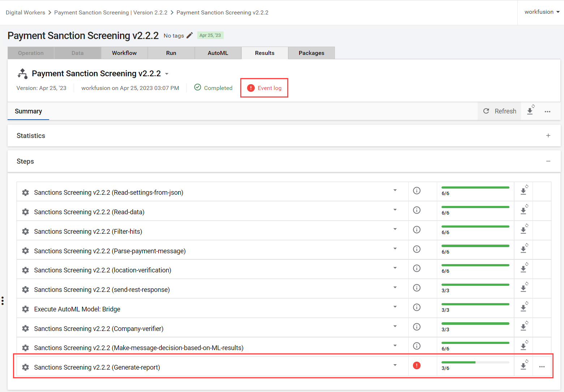Click the edit tags pencil icon

(190, 35)
